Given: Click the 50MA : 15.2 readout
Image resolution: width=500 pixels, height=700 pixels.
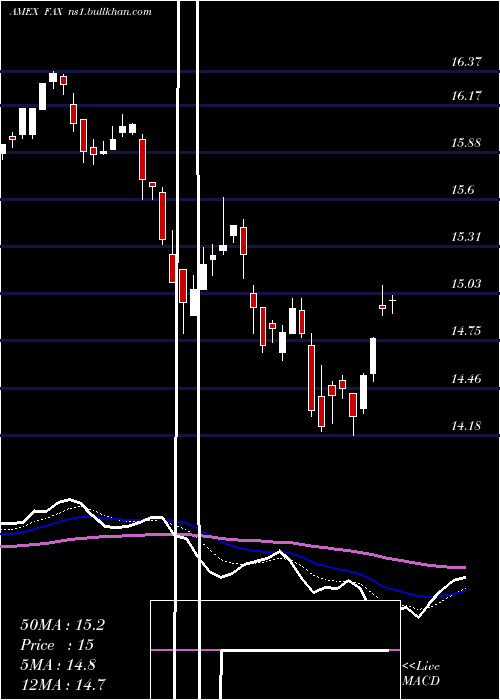Looking at the screenshot, I should click(x=62, y=625).
